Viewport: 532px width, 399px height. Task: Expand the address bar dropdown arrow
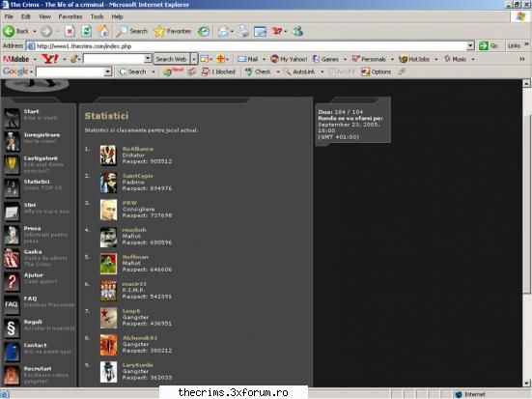coord(470,45)
